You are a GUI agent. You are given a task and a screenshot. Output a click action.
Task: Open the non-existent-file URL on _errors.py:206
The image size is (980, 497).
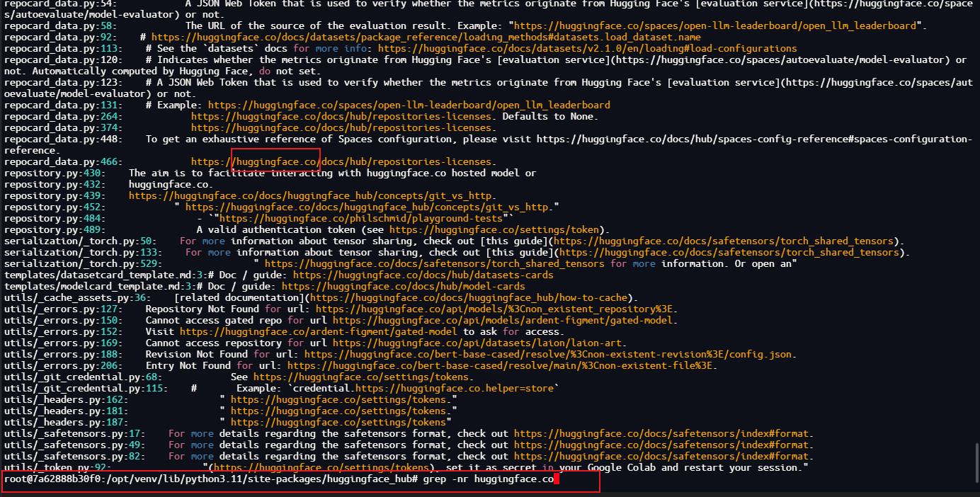(500, 365)
